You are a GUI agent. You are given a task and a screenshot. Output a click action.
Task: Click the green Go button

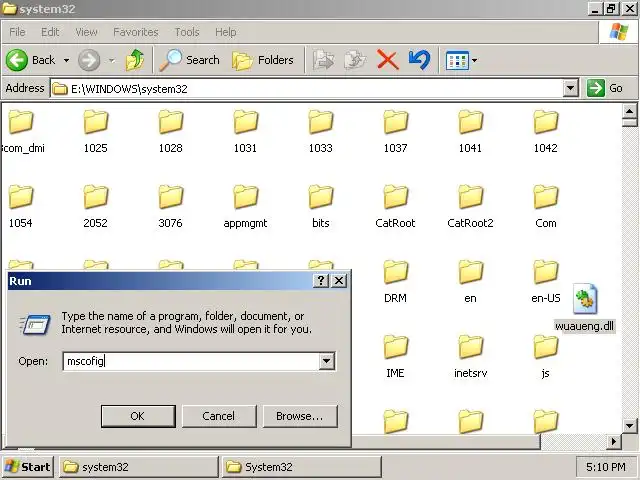[606, 88]
